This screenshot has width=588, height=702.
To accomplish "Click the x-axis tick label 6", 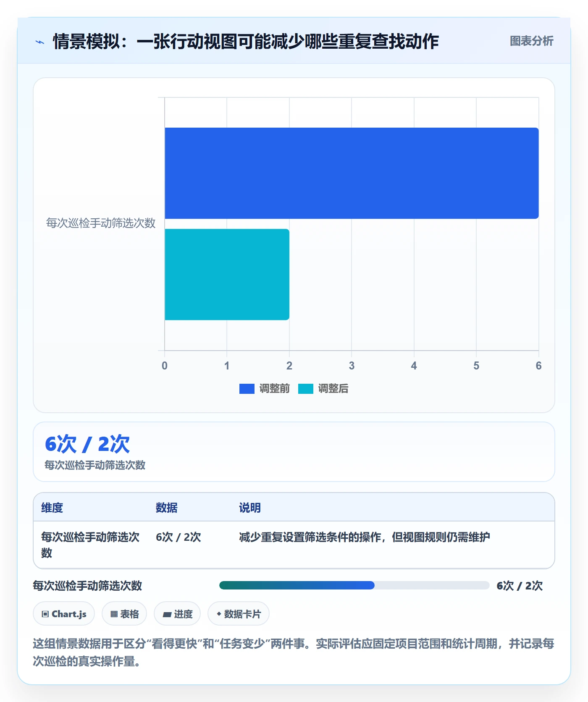I will pos(538,366).
